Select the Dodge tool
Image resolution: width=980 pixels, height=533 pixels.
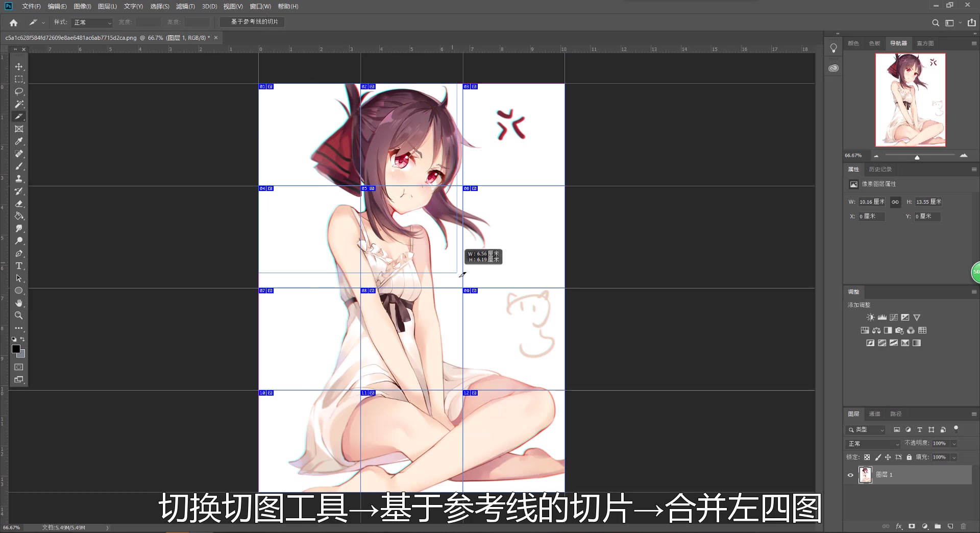(19, 241)
